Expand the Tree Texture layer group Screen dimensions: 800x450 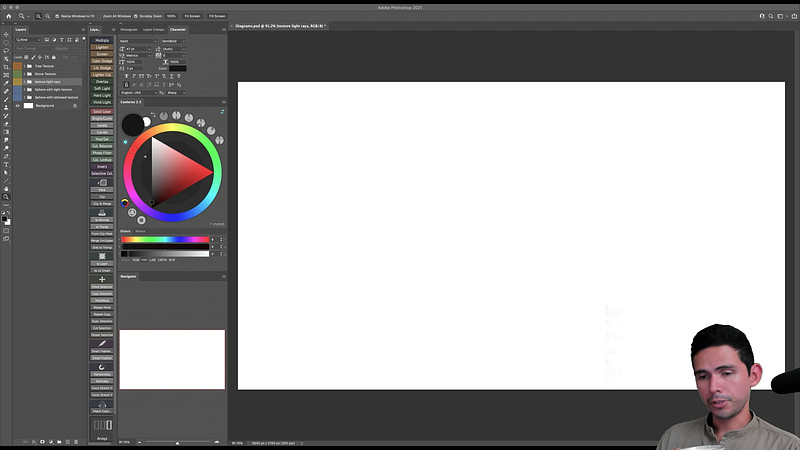click(x=24, y=66)
